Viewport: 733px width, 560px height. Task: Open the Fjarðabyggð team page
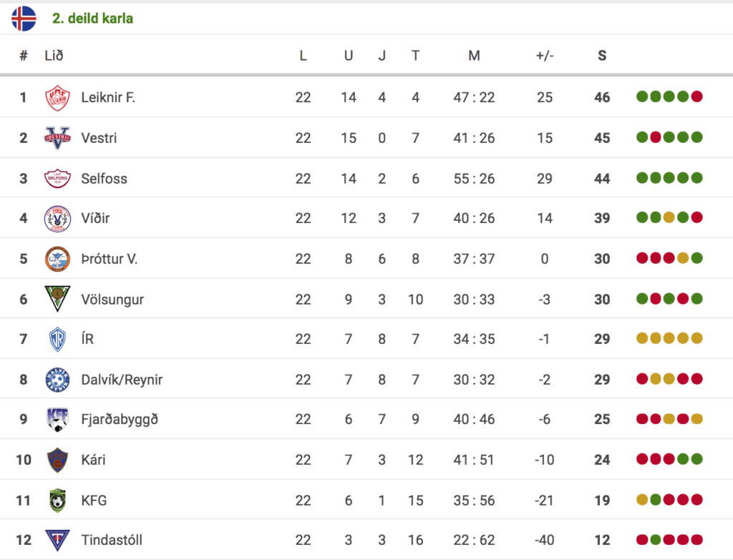point(120,419)
